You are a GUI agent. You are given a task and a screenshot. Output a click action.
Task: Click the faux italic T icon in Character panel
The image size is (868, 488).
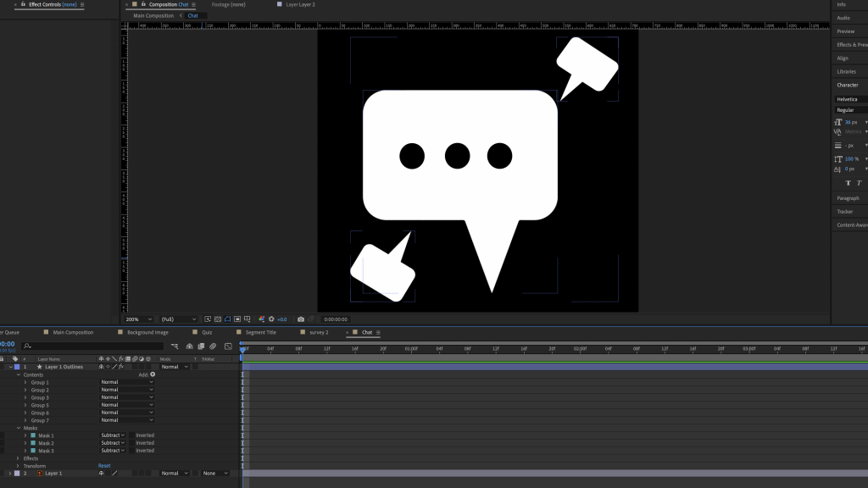[860, 183]
